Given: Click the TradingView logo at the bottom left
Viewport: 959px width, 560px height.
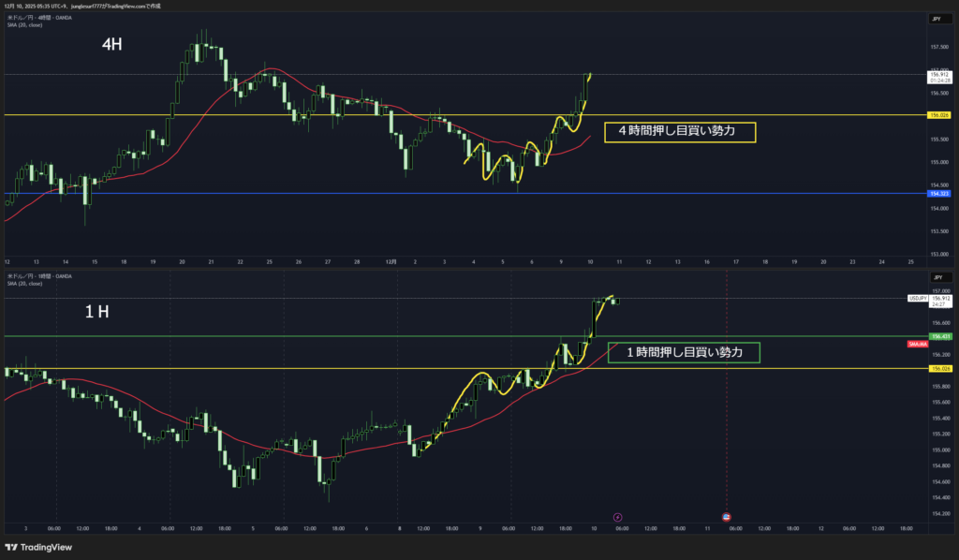Looking at the screenshot, I should click(x=38, y=548).
